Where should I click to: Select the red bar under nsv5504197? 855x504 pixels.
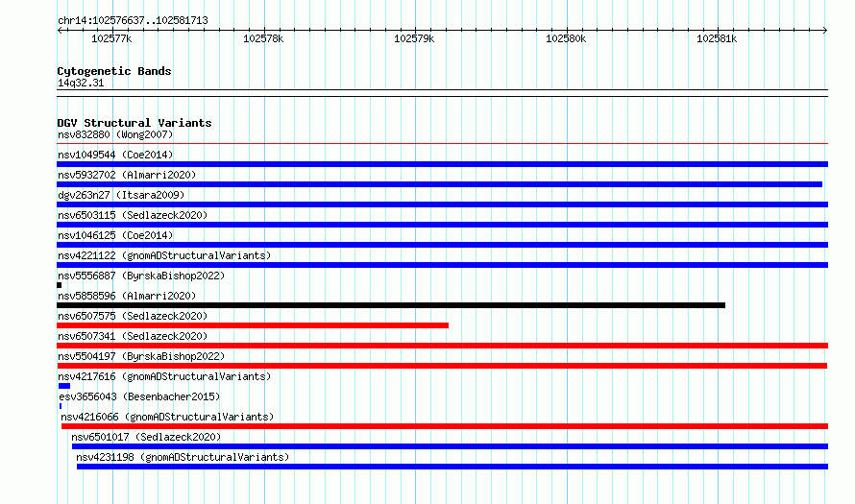tap(442, 366)
